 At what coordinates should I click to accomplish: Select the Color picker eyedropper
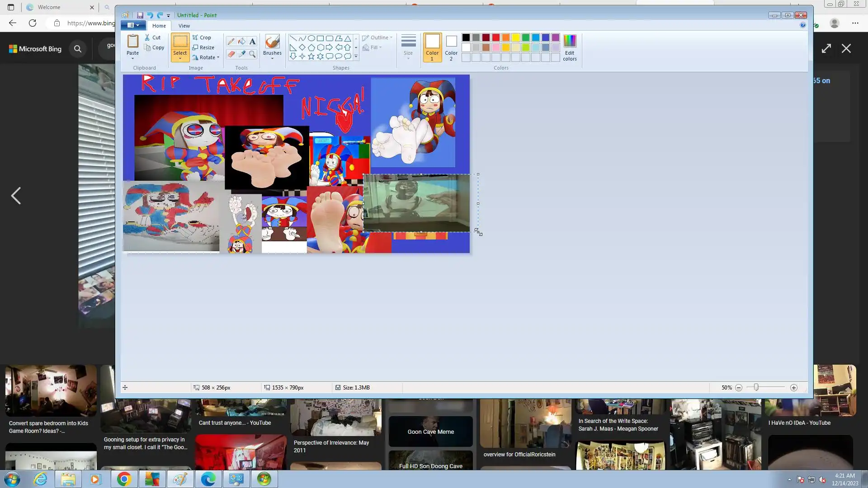[242, 54]
